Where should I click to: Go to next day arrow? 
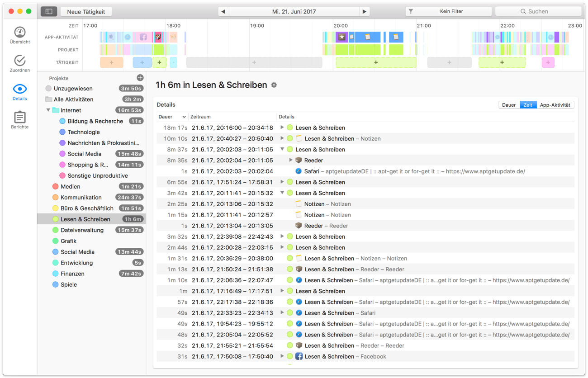pyautogui.click(x=365, y=11)
